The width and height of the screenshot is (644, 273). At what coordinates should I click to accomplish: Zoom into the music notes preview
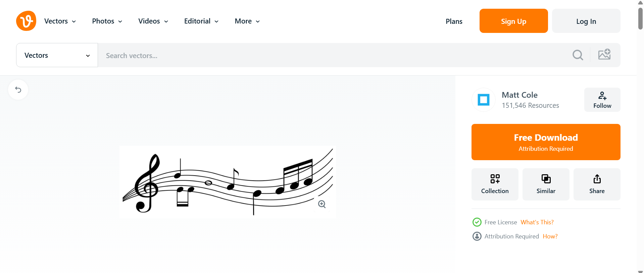(x=322, y=204)
